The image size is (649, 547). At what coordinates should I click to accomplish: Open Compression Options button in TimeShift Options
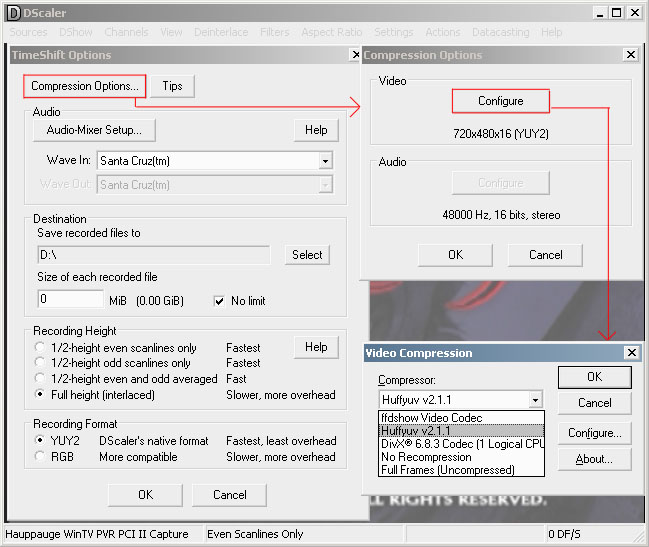[85, 86]
